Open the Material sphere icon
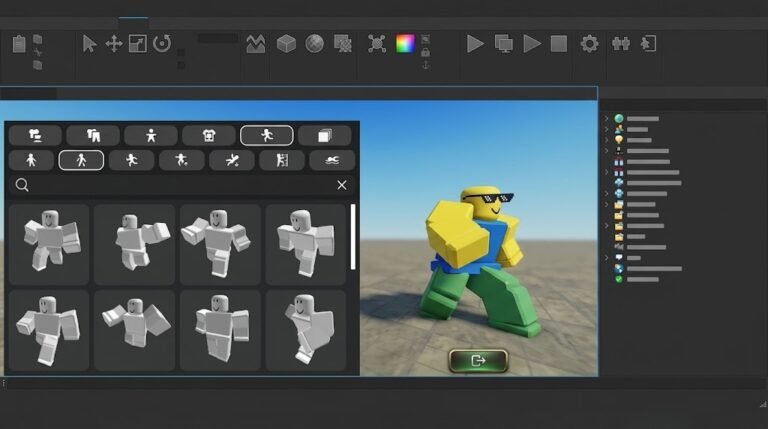This screenshot has width=768, height=429. click(314, 44)
